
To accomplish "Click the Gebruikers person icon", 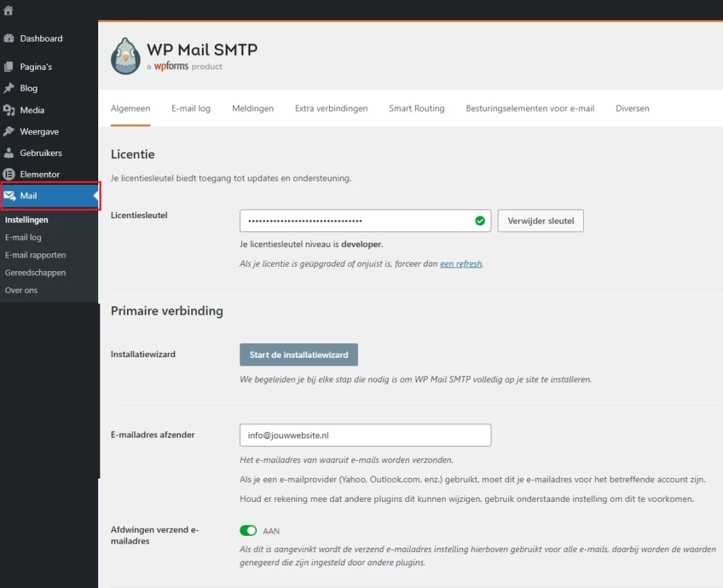I will coord(8,153).
